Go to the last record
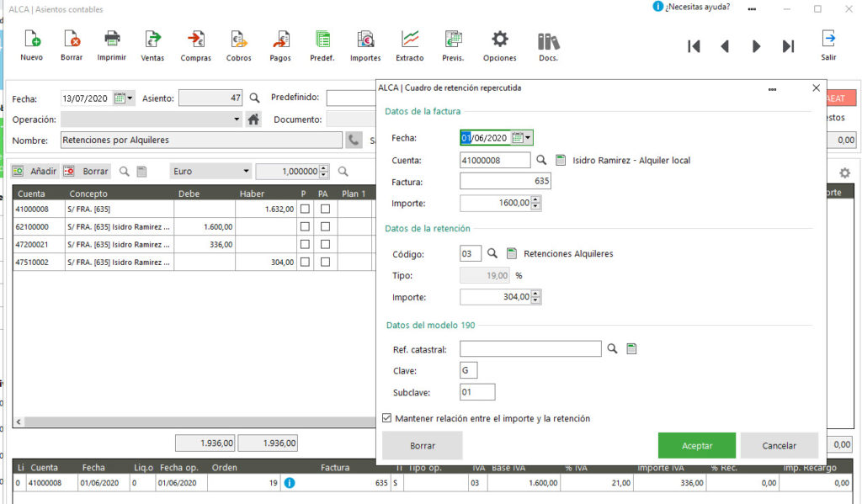Screen dimensions: 862x504 [788, 46]
